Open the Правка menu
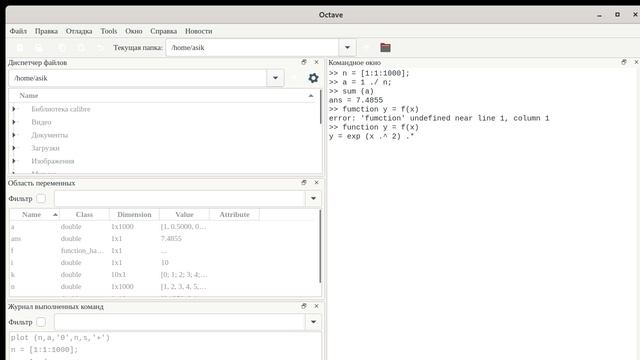Image resolution: width=640 pixels, height=360 pixels. [46, 31]
